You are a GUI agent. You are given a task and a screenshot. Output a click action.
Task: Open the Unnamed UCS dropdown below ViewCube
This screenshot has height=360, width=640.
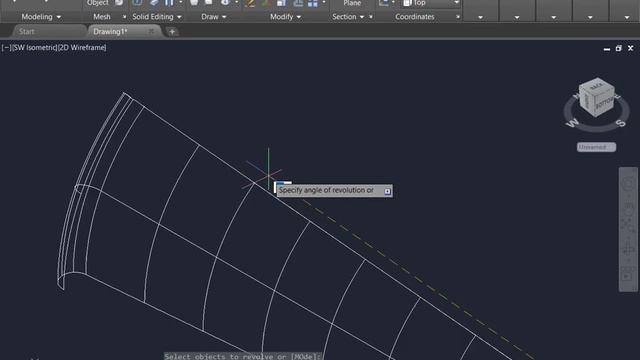[x=596, y=147]
